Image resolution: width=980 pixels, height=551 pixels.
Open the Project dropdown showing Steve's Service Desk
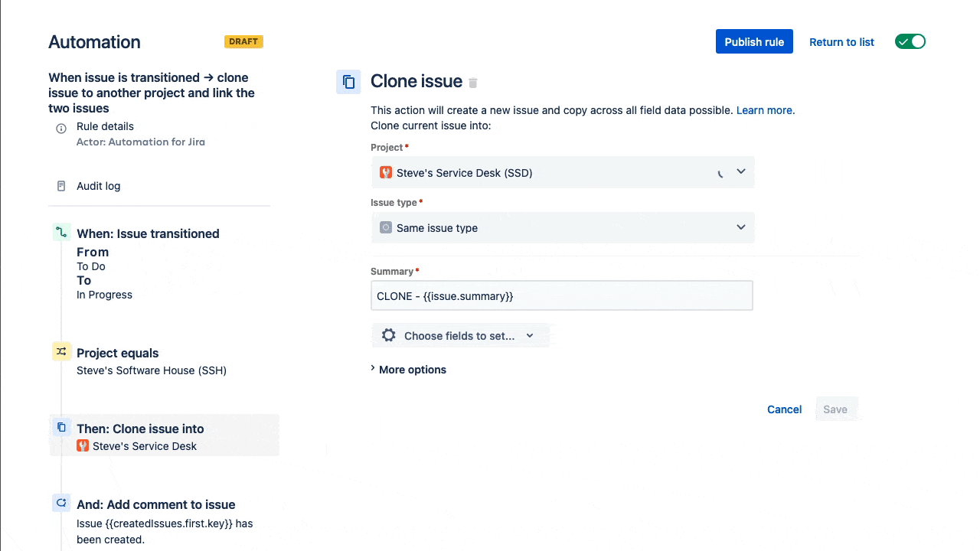[563, 173]
